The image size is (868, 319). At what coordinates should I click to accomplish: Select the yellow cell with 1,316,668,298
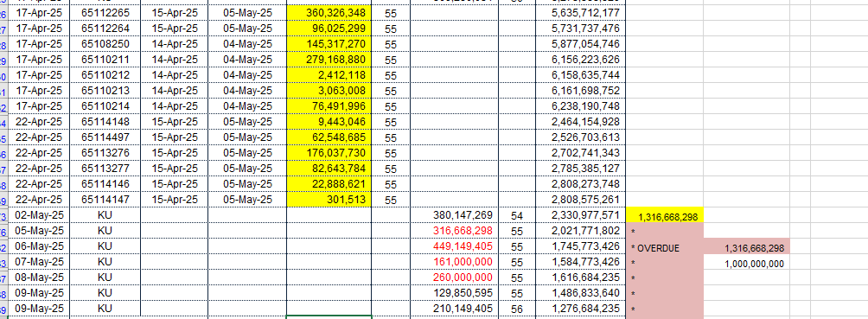coord(664,215)
